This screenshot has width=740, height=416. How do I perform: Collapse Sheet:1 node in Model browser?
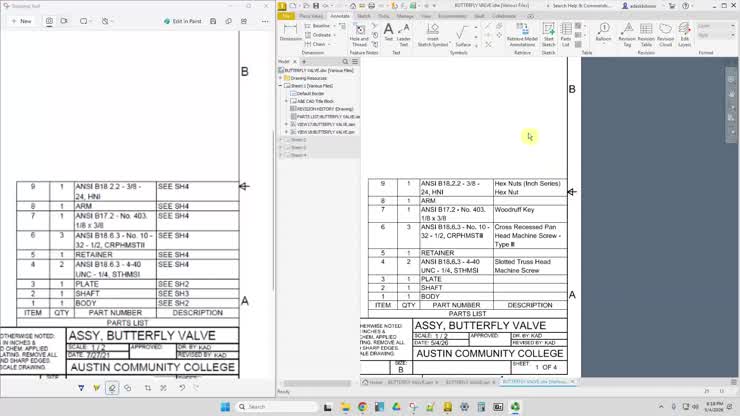point(281,86)
